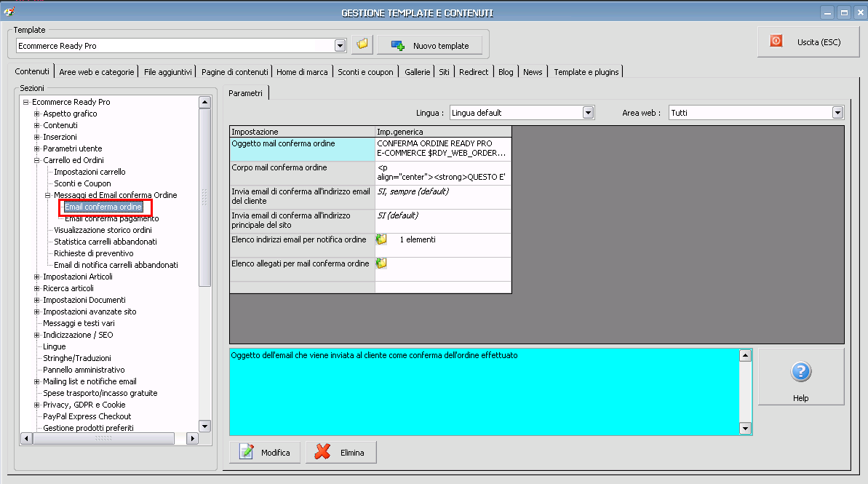Open the Pagine di contenuti tab
Viewport: 868px width, 484px height.
tap(235, 72)
